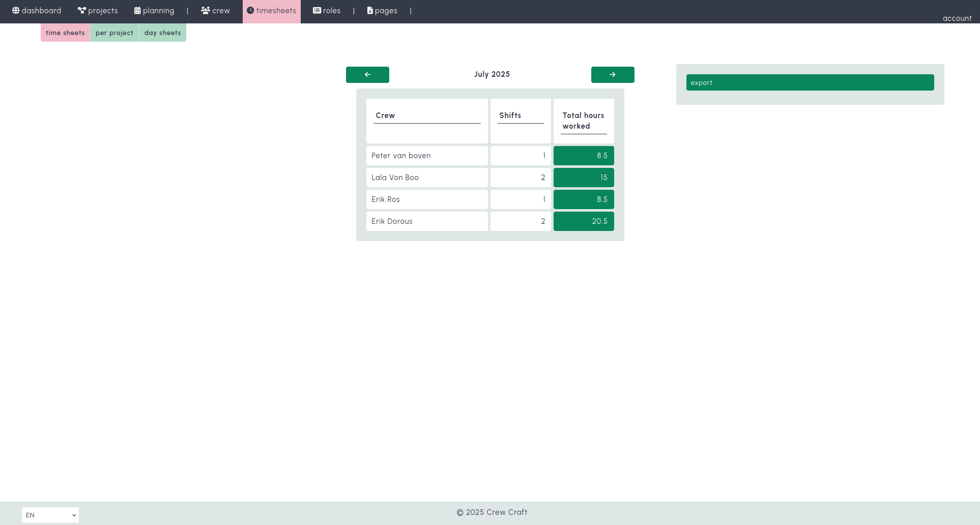
Task: Click the Total hours worked header
Action: [583, 121]
